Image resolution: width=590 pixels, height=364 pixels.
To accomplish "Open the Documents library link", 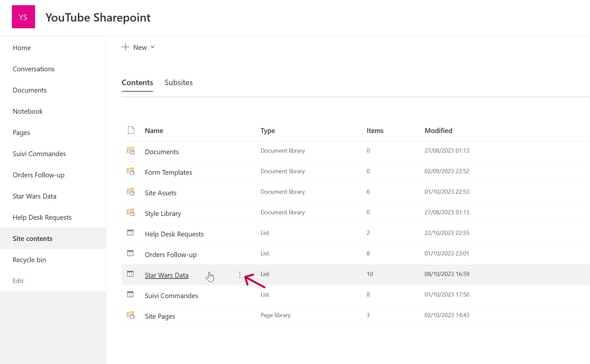I will (162, 152).
